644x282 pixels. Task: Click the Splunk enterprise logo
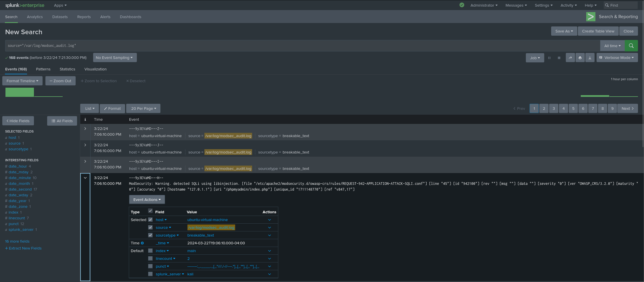pos(25,5)
